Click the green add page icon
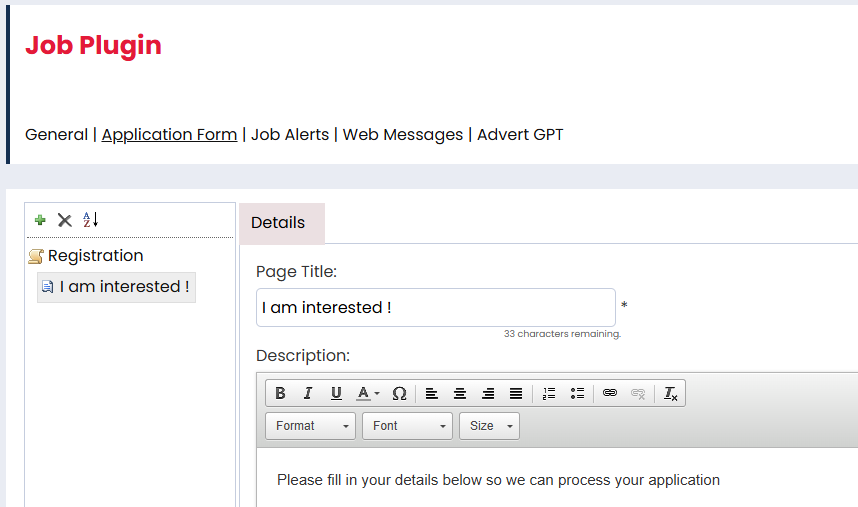 coord(40,220)
